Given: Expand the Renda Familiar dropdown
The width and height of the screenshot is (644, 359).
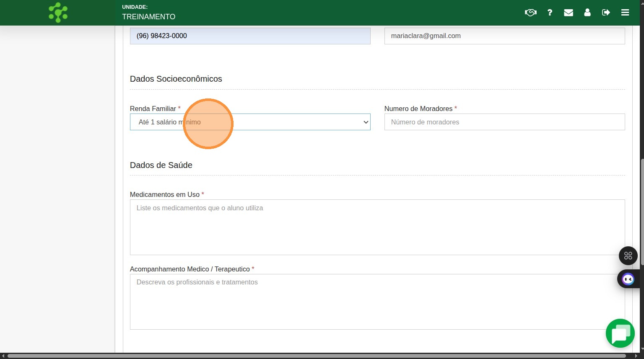Looking at the screenshot, I should pos(250,122).
